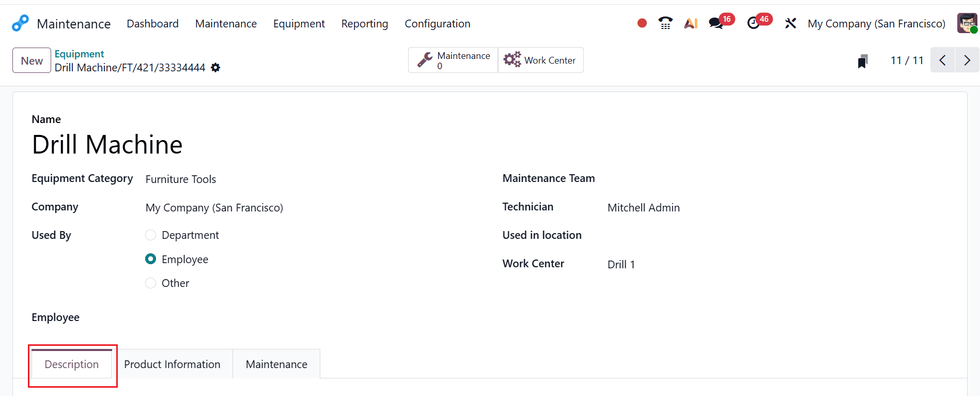
Task: Click the New button
Action: coord(32,60)
